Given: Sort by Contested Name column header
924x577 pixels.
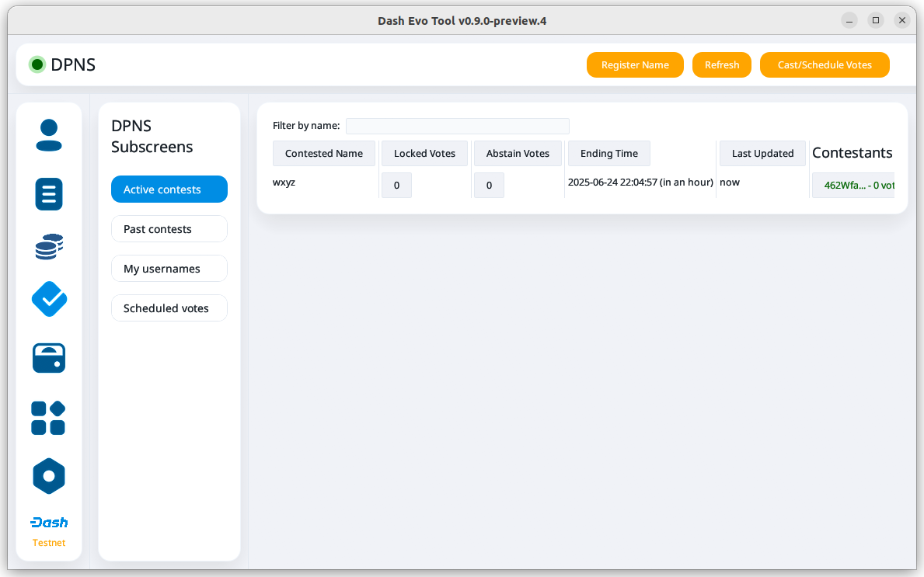Looking at the screenshot, I should pos(323,154).
